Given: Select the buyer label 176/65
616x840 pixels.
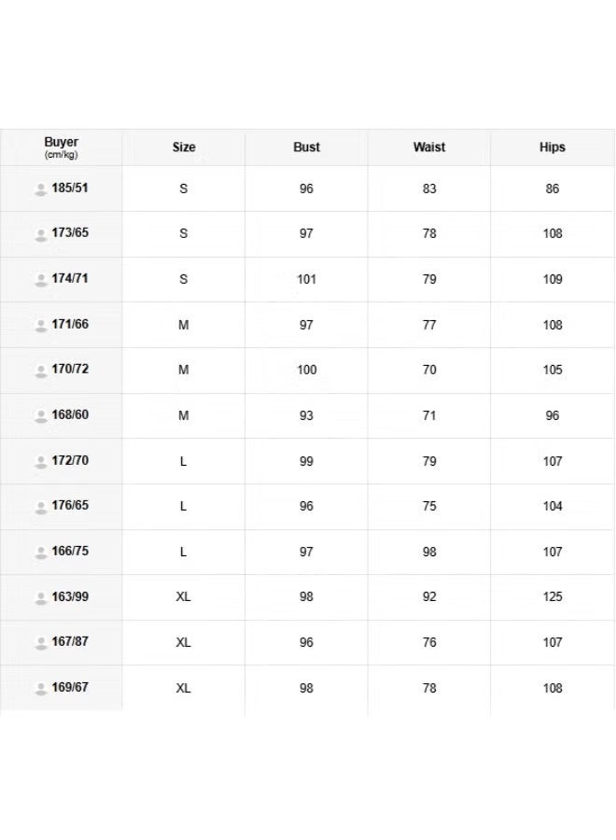Looking at the screenshot, I should click(70, 505).
